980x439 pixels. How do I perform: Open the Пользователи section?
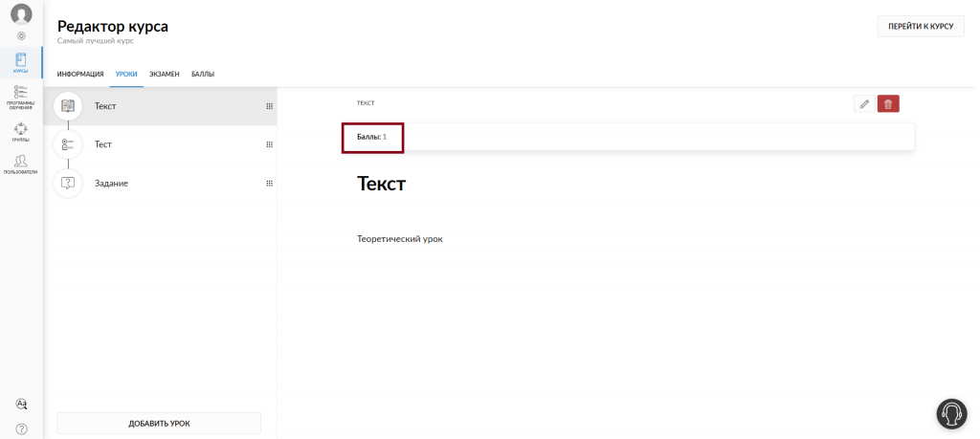(x=21, y=165)
